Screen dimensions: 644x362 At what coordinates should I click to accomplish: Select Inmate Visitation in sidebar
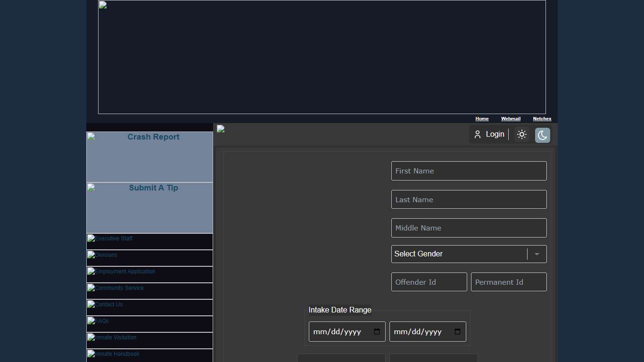pos(150,340)
